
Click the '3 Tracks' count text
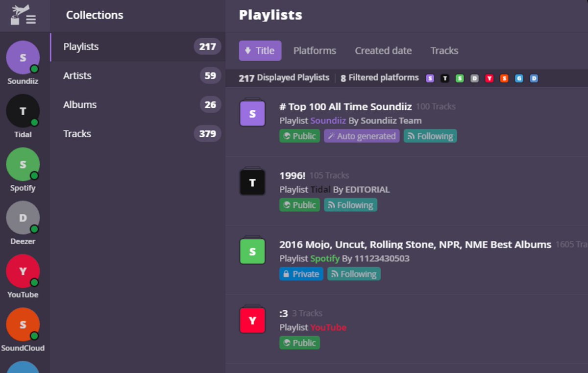[x=307, y=313]
